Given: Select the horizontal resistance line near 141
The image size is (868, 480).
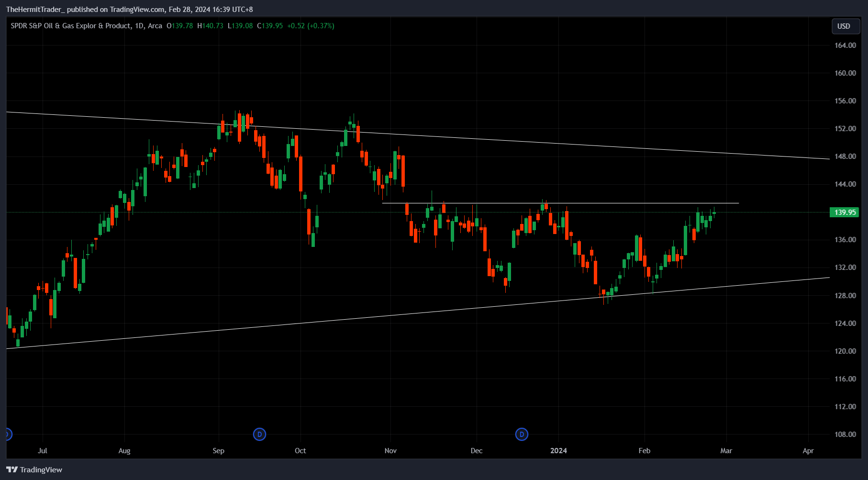Looking at the screenshot, I should pyautogui.click(x=560, y=203).
